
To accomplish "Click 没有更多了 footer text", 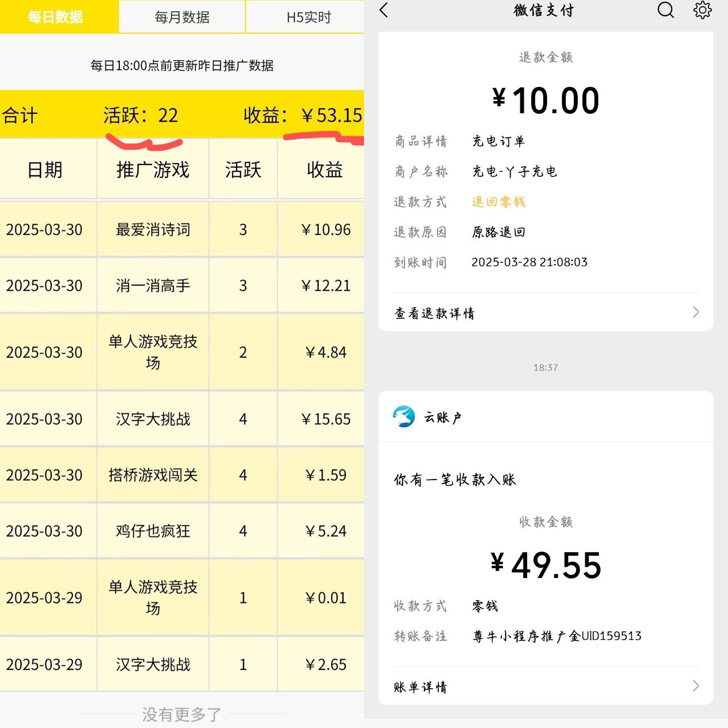I will tap(182, 714).
